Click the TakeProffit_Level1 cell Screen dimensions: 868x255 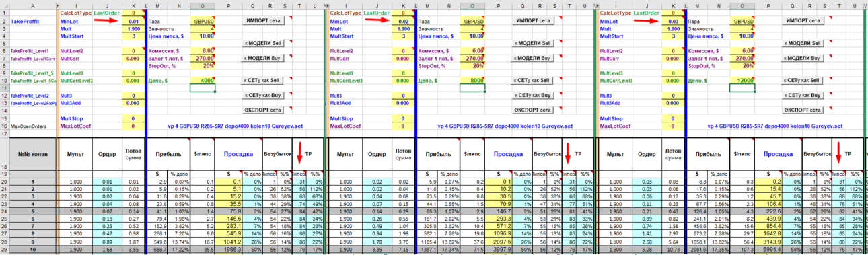(33, 51)
